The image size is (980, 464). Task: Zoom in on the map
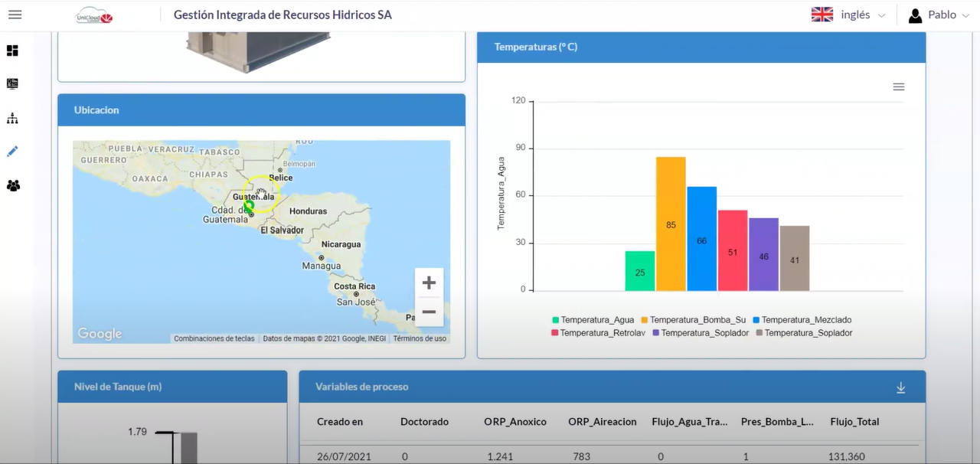pos(429,283)
